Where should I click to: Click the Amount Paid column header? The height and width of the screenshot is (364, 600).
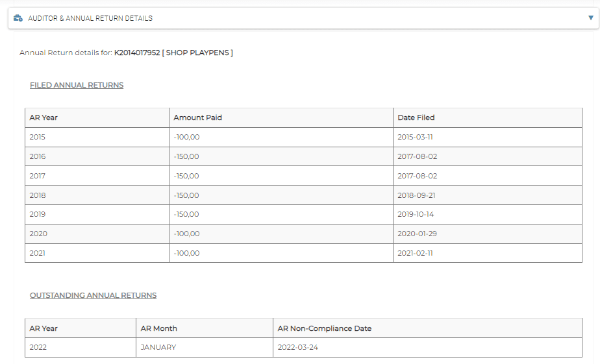point(197,117)
